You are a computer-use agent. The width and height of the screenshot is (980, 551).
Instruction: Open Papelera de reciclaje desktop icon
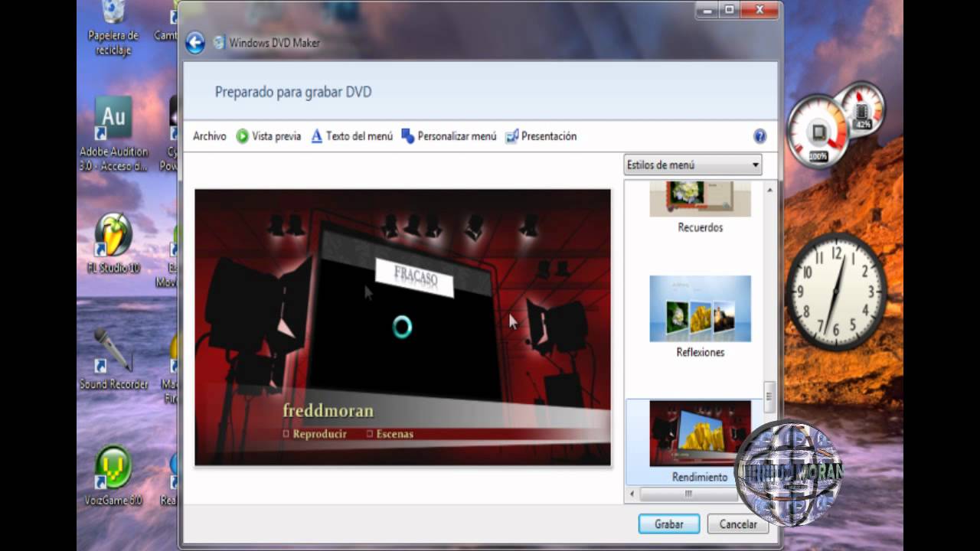[113, 29]
